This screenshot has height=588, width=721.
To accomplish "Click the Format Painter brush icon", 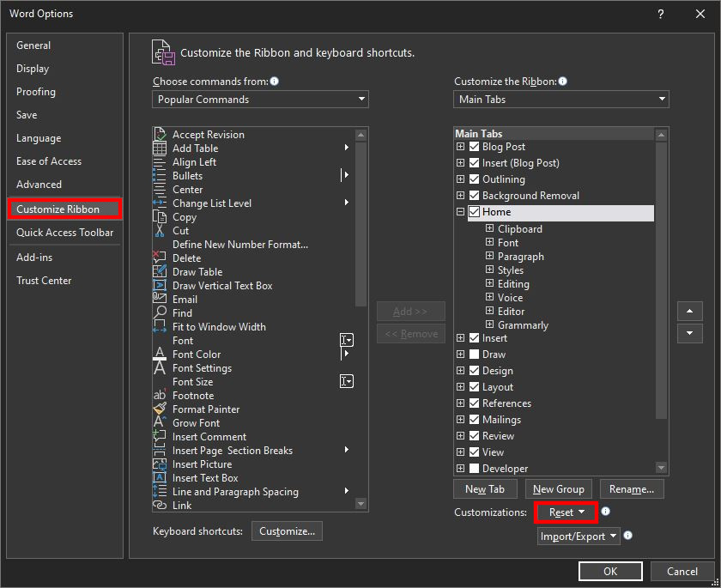I will [x=160, y=409].
